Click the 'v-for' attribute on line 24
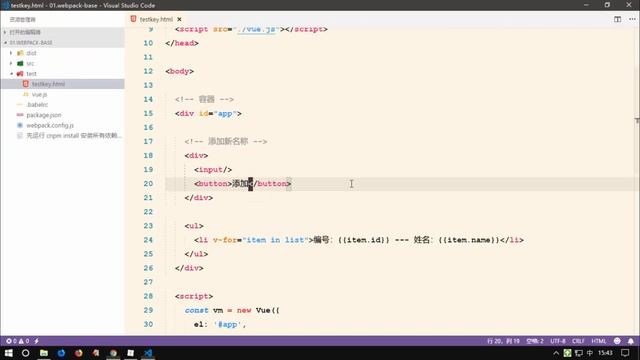The width and height of the screenshot is (640, 360). pyautogui.click(x=225, y=240)
